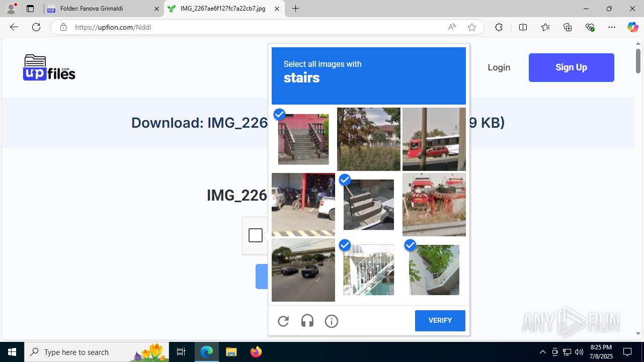Click the address bar URL

[x=113, y=27]
